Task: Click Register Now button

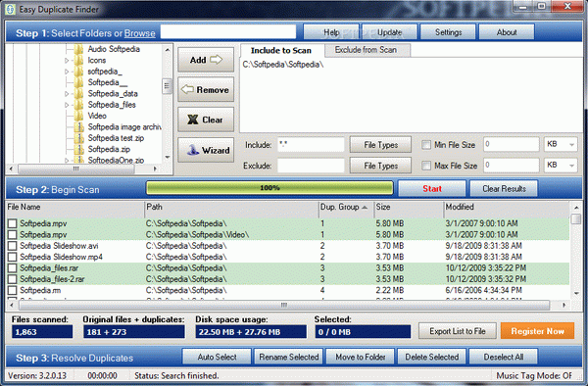Action: 537,331
